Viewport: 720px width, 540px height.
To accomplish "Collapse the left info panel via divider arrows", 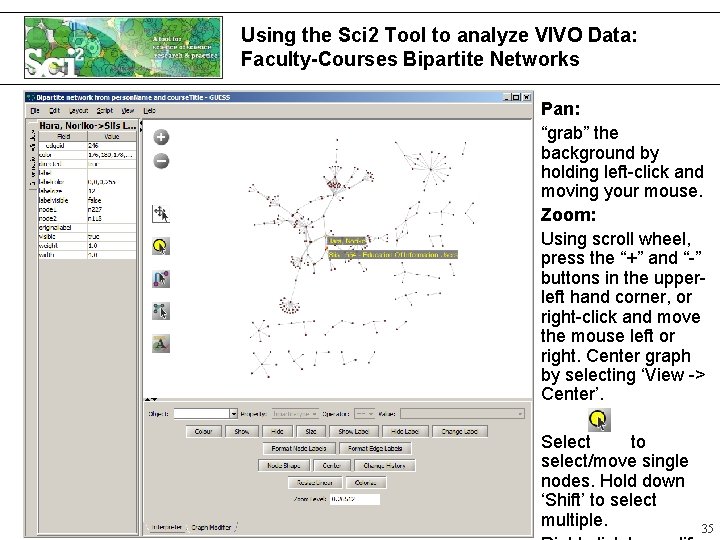I will [x=140, y=125].
